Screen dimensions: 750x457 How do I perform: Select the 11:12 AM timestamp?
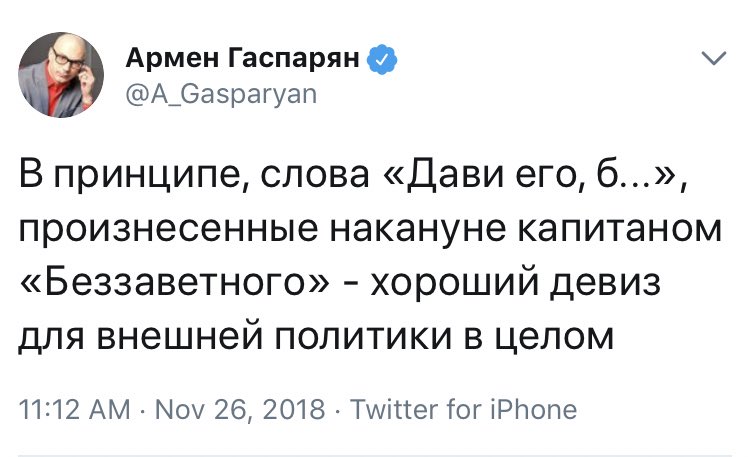click(75, 410)
